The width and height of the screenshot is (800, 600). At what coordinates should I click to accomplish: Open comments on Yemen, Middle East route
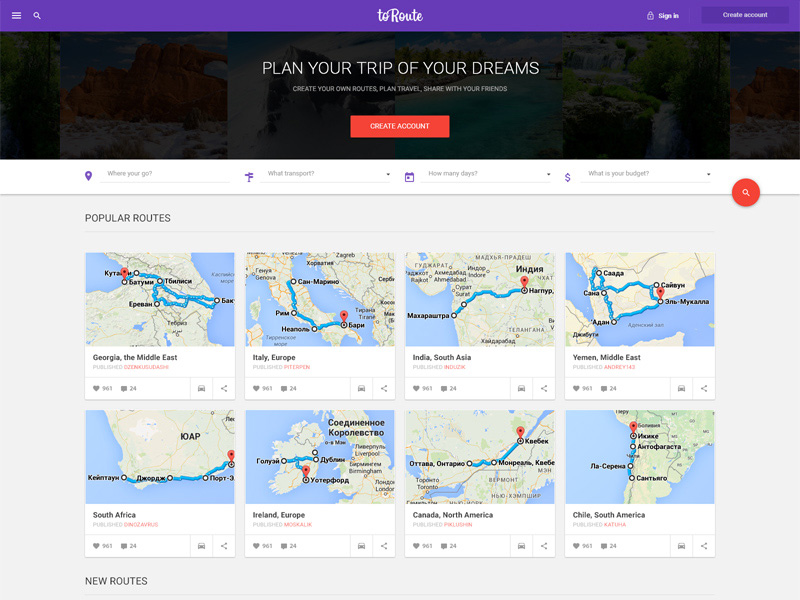pyautogui.click(x=604, y=388)
